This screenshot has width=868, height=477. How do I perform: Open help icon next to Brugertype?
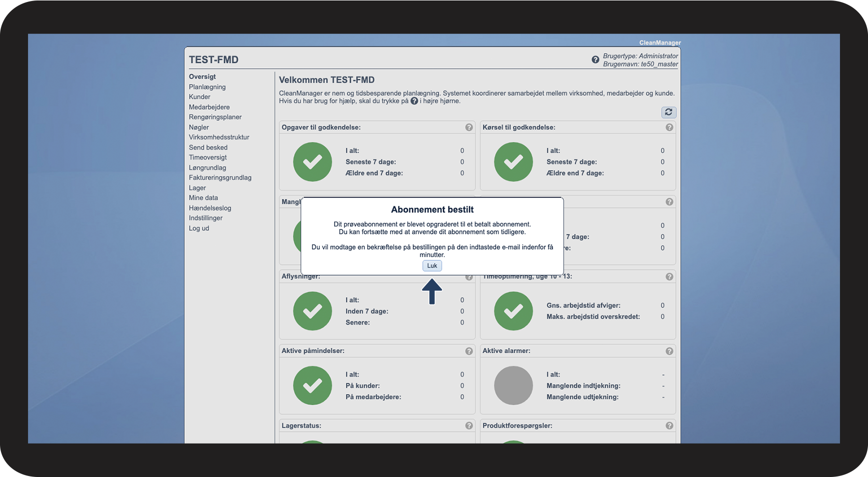tap(595, 59)
